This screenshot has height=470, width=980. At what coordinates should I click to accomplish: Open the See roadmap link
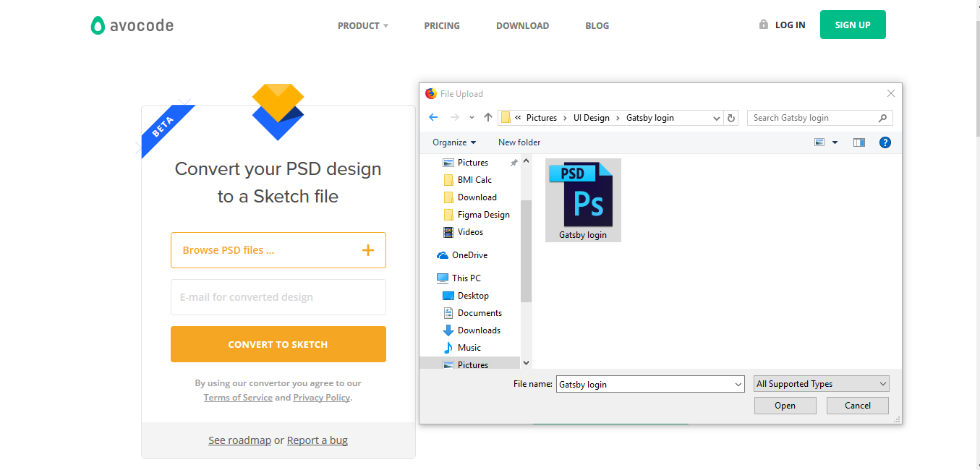pyautogui.click(x=239, y=440)
